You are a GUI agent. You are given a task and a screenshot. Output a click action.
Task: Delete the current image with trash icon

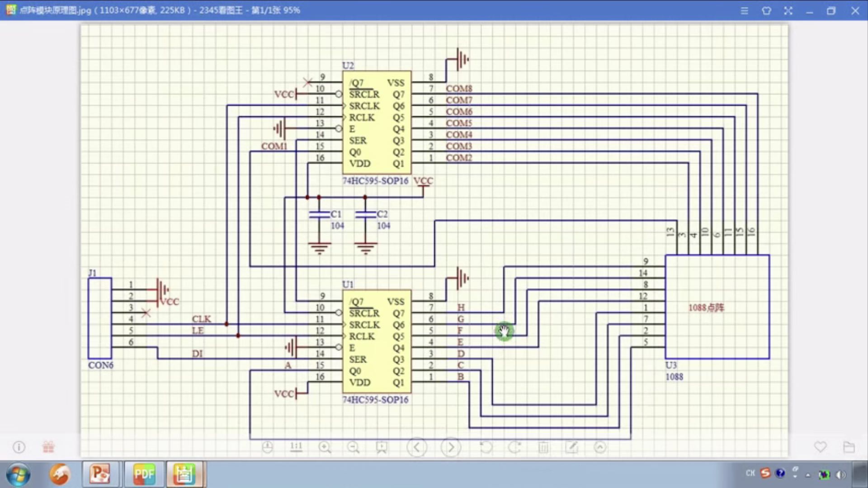click(x=543, y=447)
